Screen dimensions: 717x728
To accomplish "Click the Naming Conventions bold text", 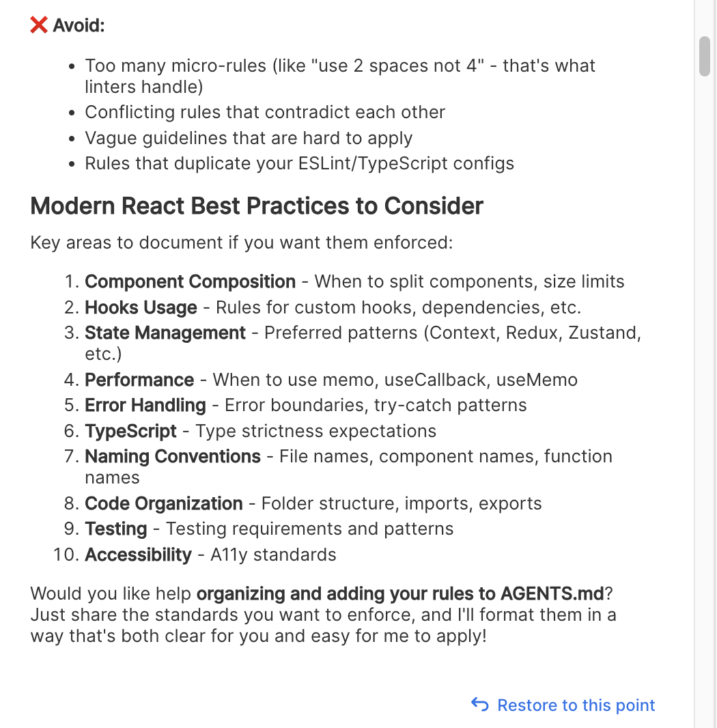I will (172, 456).
